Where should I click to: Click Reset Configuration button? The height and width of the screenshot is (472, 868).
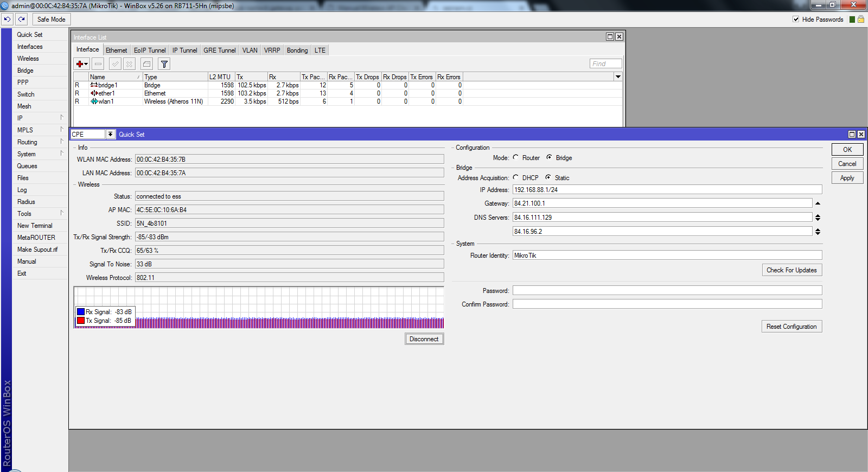tap(792, 326)
